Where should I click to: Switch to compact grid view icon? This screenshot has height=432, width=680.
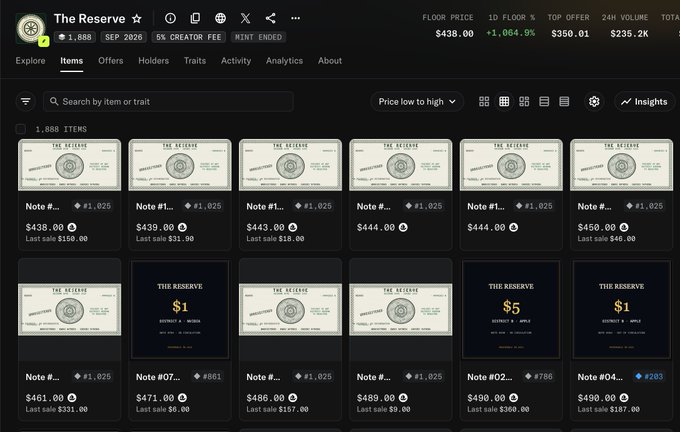504,101
